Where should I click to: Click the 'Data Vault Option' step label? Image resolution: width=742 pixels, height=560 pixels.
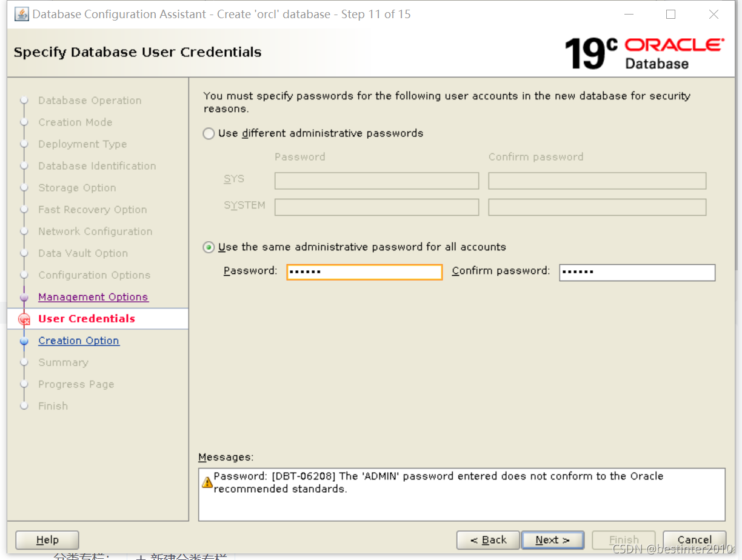coord(83,253)
